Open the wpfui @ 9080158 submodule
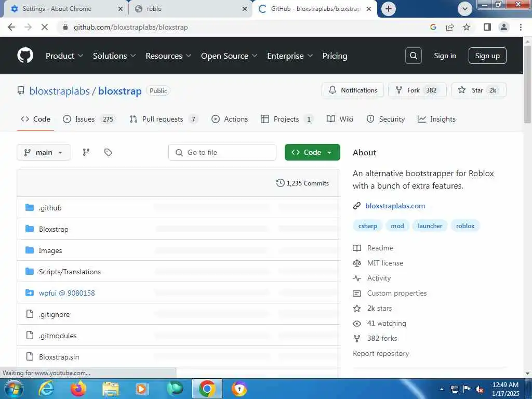Viewport: 532px width, 399px height. 67,293
